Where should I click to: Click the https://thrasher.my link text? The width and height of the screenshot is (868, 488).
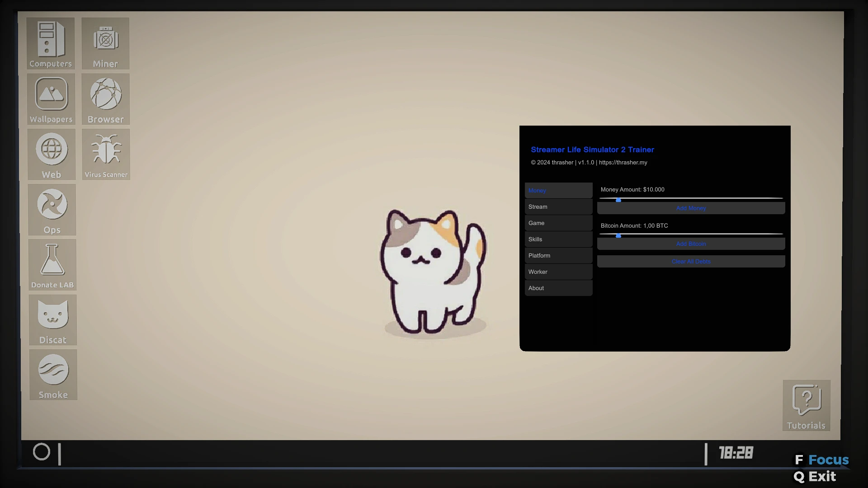(x=623, y=163)
